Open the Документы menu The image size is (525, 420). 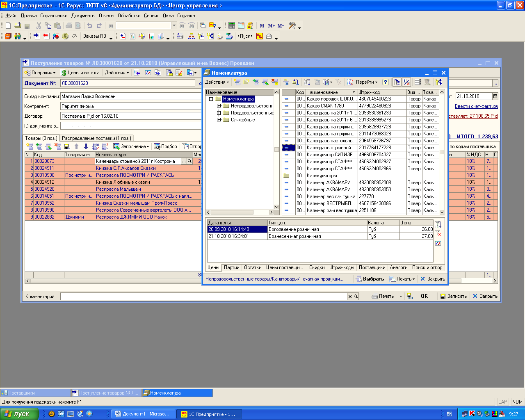click(x=83, y=16)
